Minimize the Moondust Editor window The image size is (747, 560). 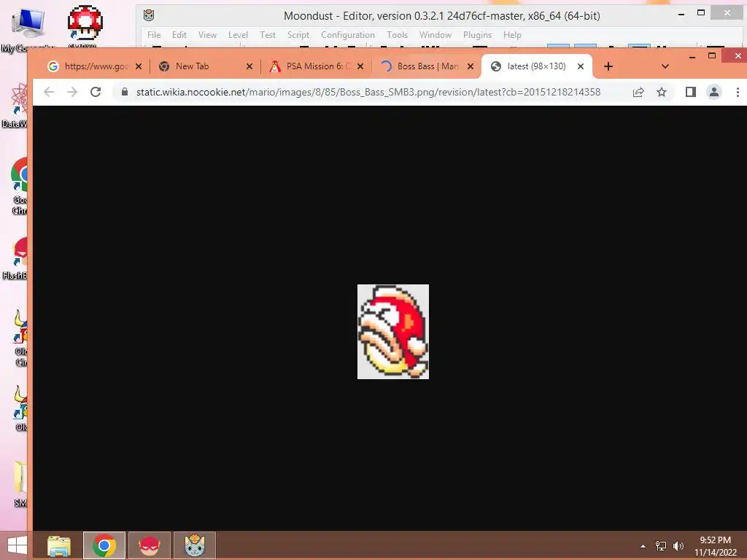click(x=681, y=15)
